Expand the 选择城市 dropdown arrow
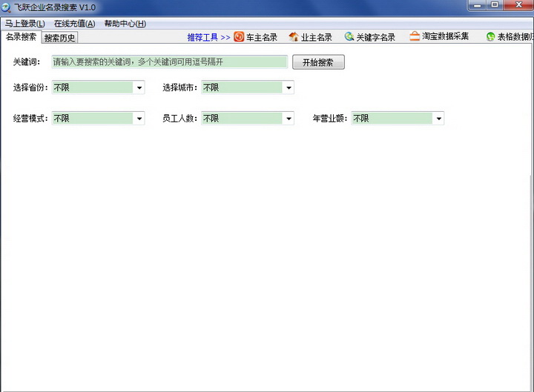Screen dimensions: 534x392 (289, 87)
